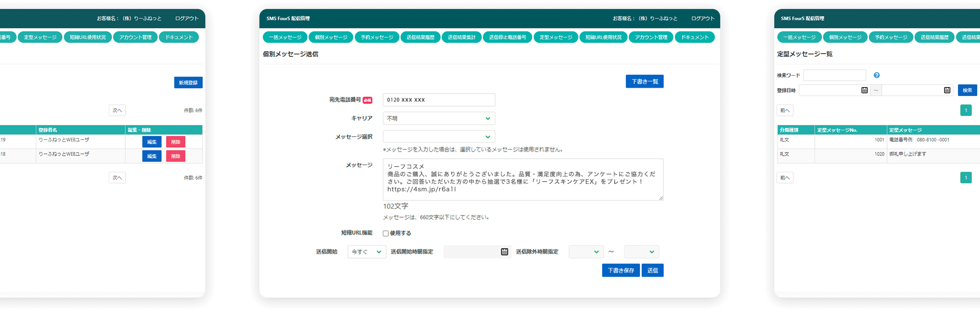Open ドキュメント tab in center window
The height and width of the screenshot is (312, 980).
click(695, 37)
